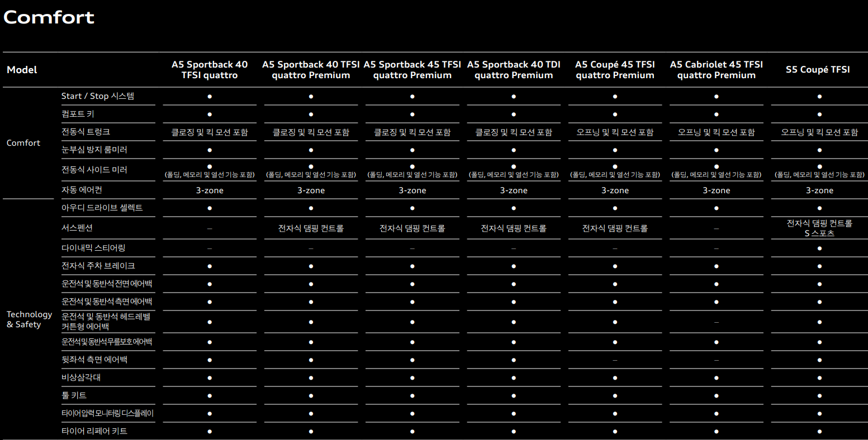868x440 pixels.
Task: Click 뒷좌석 측면 에어백 dash under A5 Coupé
Action: pyautogui.click(x=615, y=360)
